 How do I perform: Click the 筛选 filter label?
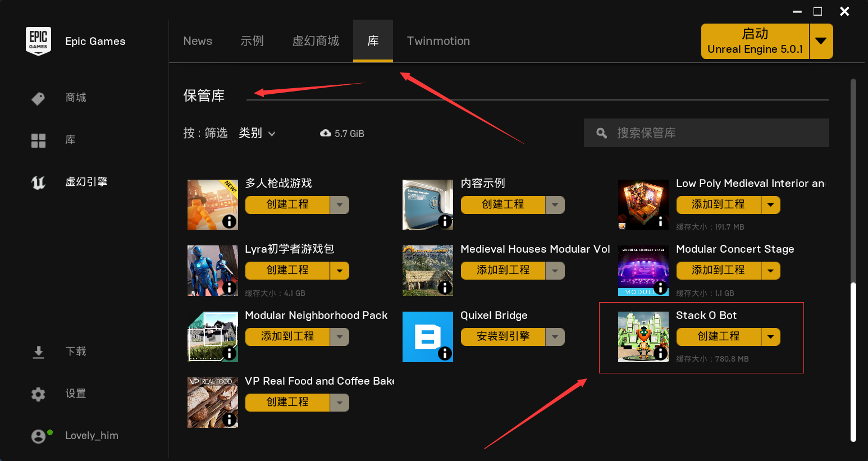[216, 133]
